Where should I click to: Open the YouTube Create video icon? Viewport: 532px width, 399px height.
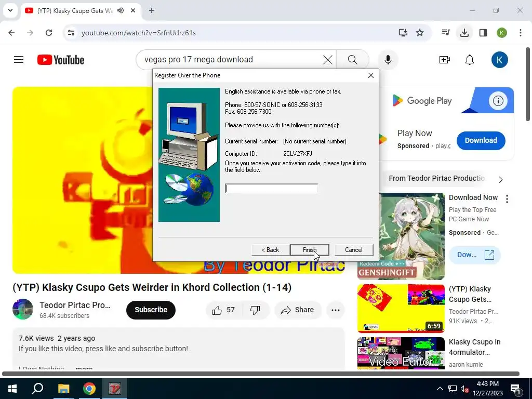pos(445,60)
